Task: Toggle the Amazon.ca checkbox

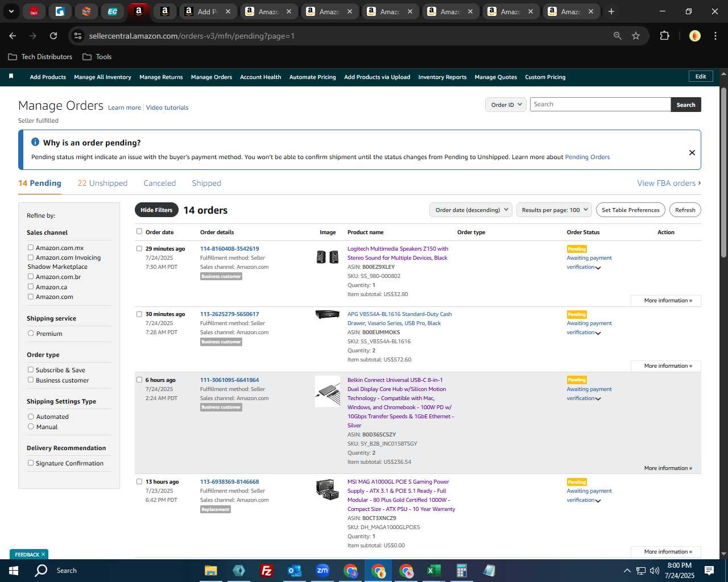Action: pos(31,286)
